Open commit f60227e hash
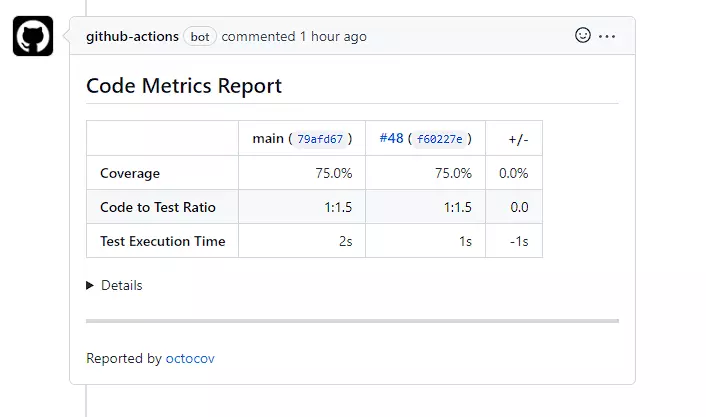 (439, 139)
